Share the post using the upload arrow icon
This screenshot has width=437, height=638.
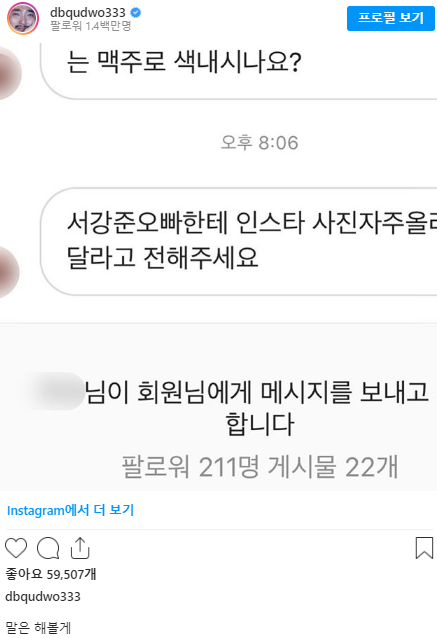(80, 548)
